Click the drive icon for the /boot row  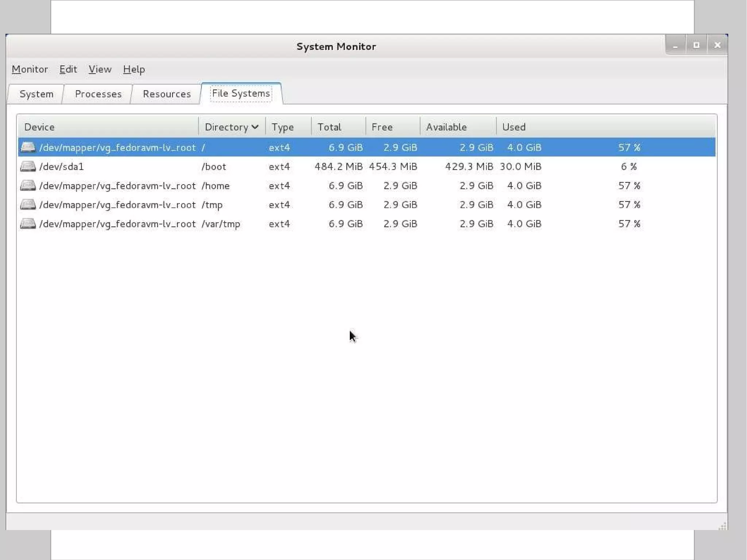(28, 167)
